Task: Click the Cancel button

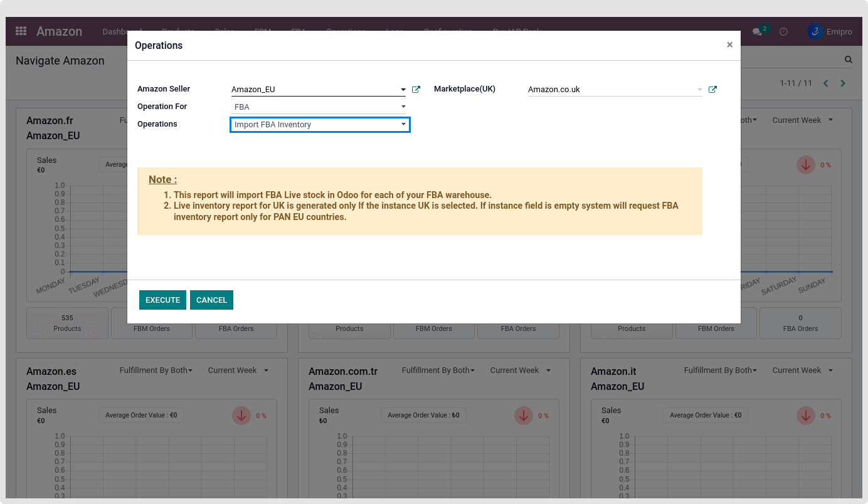Action: pos(211,300)
